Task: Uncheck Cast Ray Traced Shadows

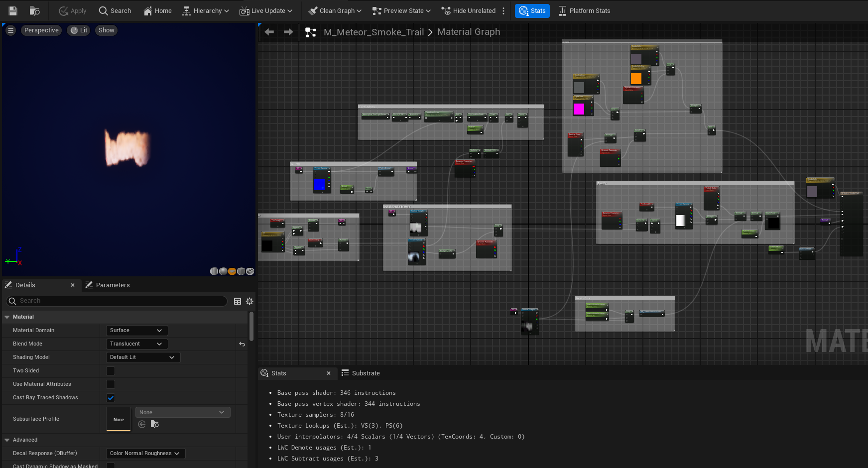Action: (x=111, y=398)
